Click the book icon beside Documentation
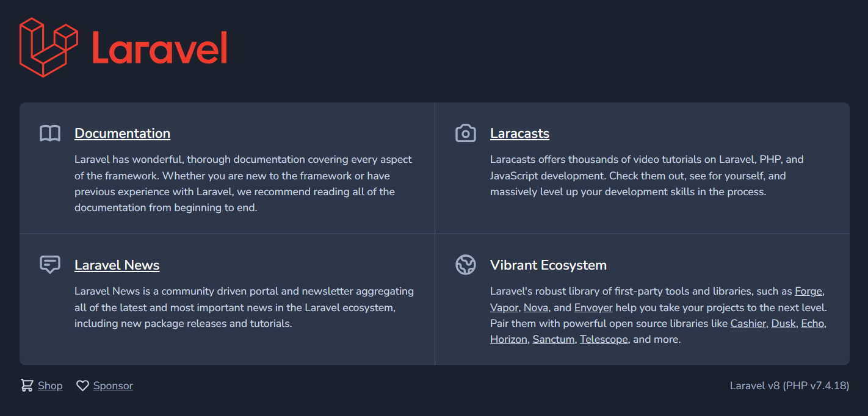The width and height of the screenshot is (868, 416). coord(50,134)
